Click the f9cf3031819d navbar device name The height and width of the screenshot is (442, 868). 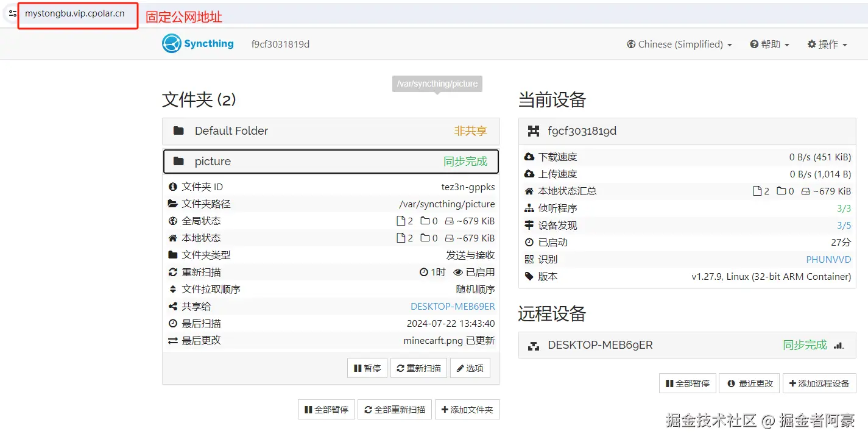point(280,44)
